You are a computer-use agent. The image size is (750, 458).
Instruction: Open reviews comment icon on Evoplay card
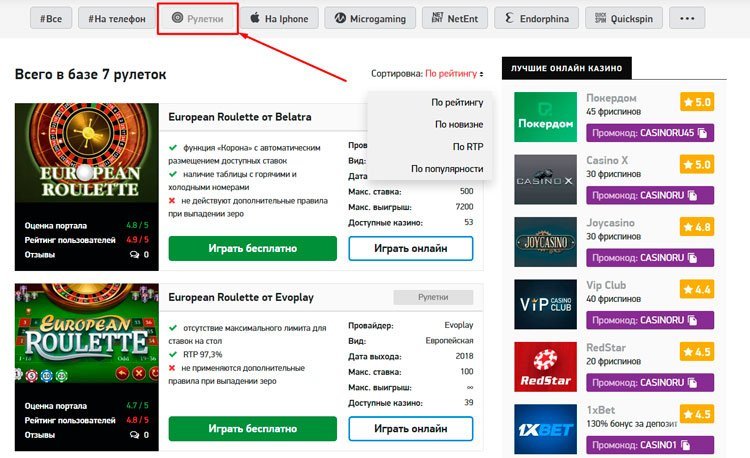pyautogui.click(x=134, y=435)
